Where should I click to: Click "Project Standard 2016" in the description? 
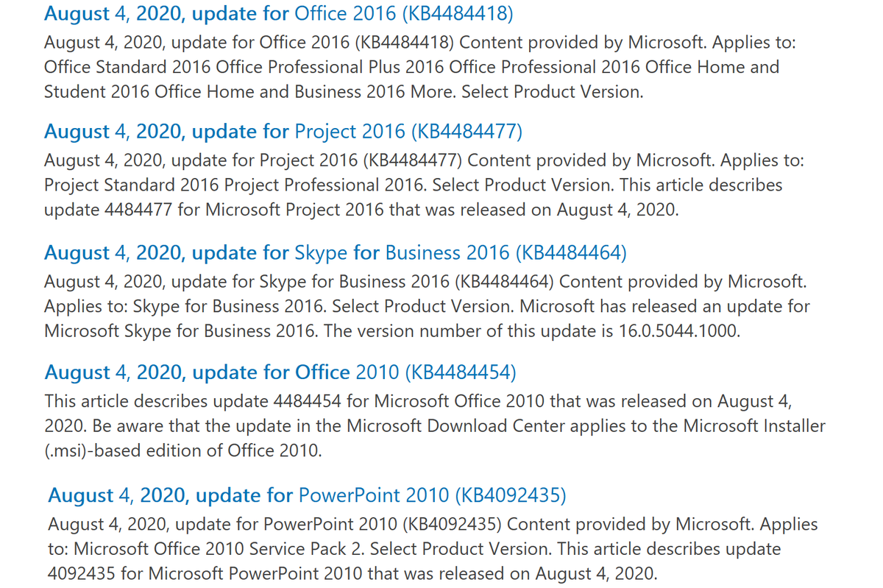click(132, 185)
